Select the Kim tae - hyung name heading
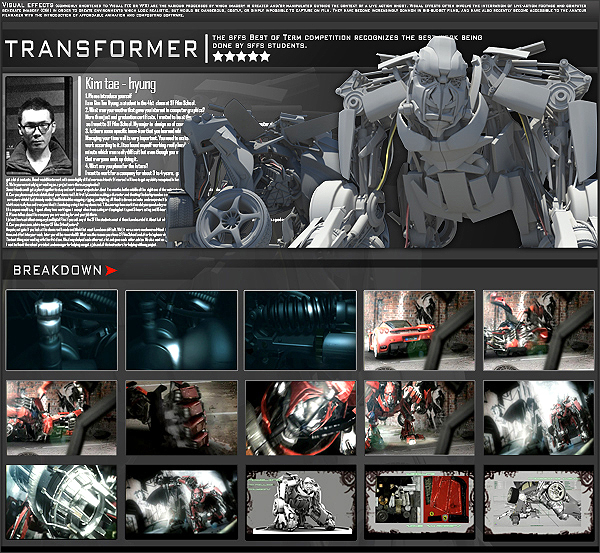 (x=120, y=84)
